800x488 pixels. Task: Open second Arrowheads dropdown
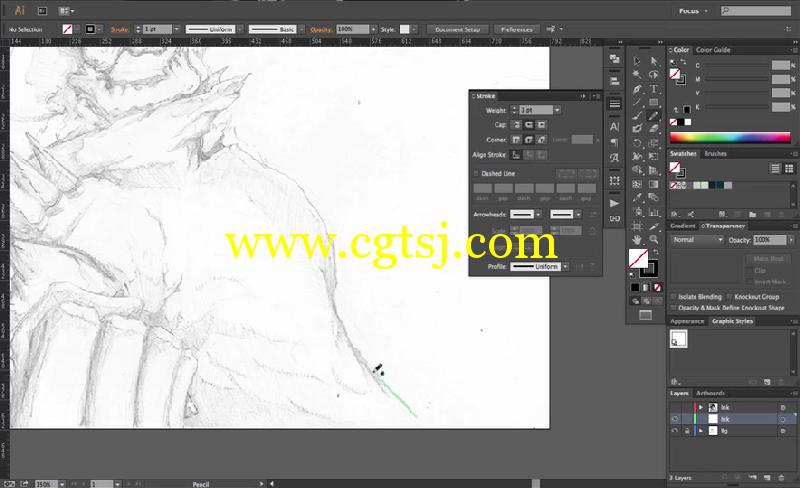(578, 214)
